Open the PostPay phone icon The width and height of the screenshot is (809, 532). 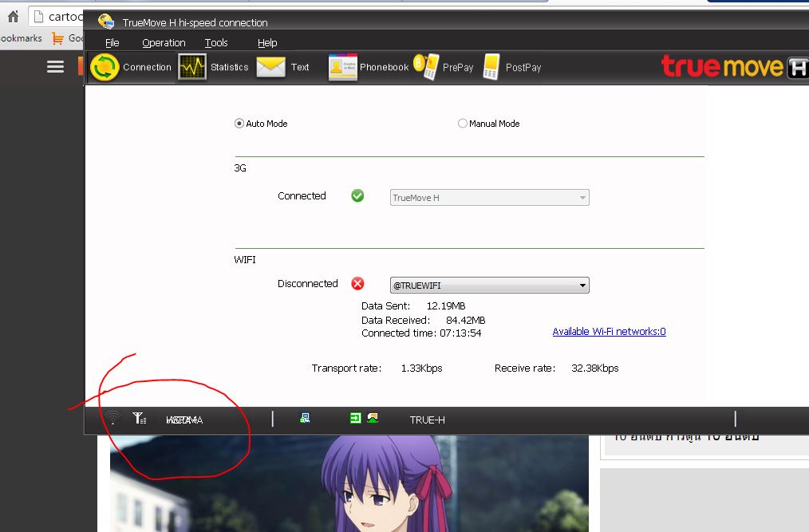tap(491, 67)
